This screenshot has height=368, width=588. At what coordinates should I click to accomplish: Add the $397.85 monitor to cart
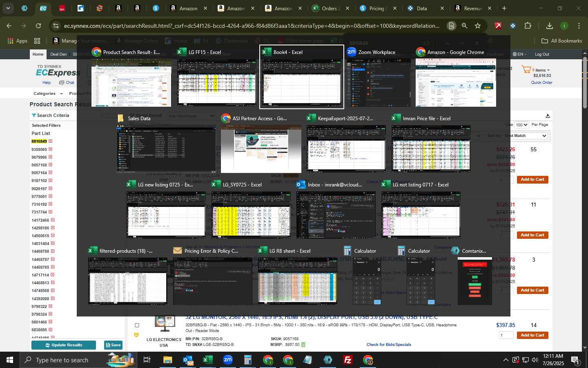[x=532, y=335]
